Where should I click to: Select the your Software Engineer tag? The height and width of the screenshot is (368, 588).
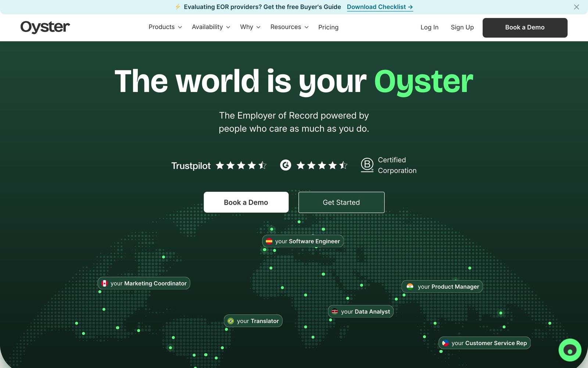(303, 241)
